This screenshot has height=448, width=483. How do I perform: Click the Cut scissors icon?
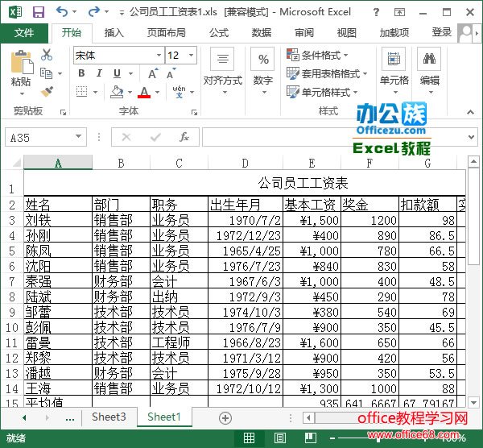coord(47,55)
